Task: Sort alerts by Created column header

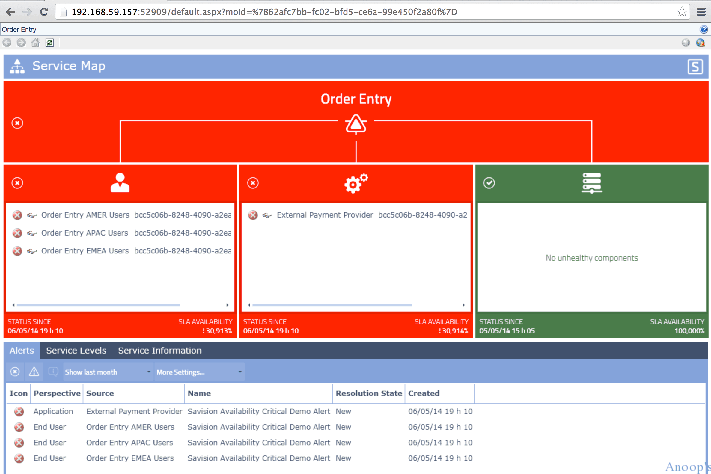Action: pos(440,393)
